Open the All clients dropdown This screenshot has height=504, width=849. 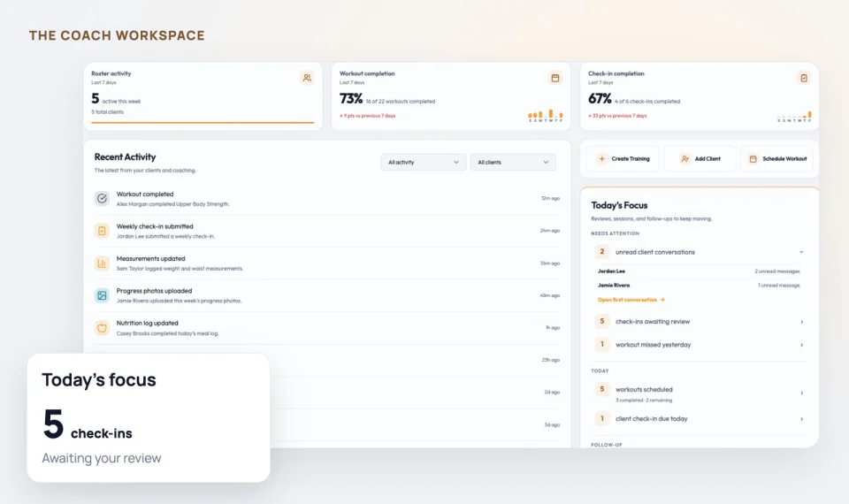pos(513,163)
